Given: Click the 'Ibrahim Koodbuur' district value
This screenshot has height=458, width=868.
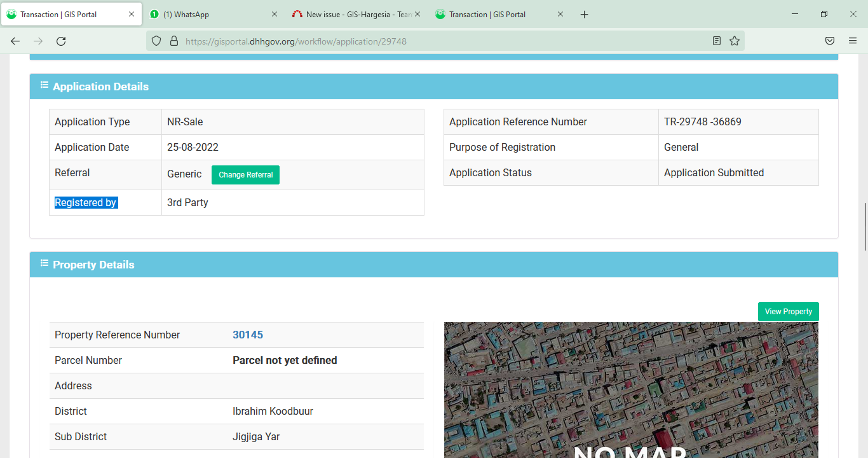Looking at the screenshot, I should coord(273,411).
